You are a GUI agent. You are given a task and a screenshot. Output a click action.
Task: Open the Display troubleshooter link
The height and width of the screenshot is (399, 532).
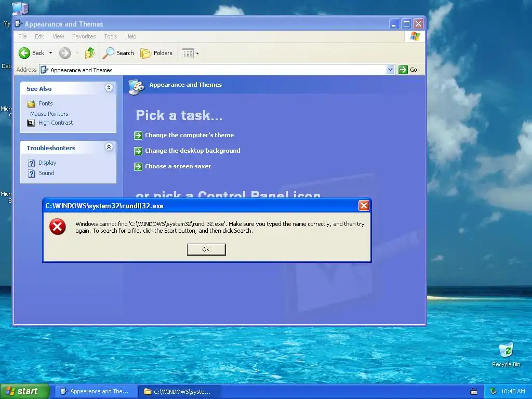click(x=47, y=163)
